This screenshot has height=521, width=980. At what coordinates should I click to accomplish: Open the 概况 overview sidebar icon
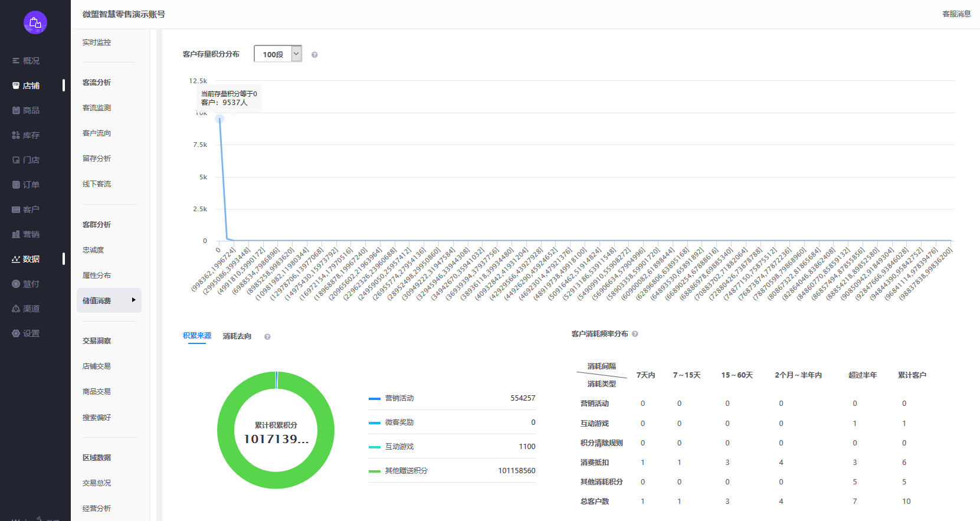tap(17, 61)
